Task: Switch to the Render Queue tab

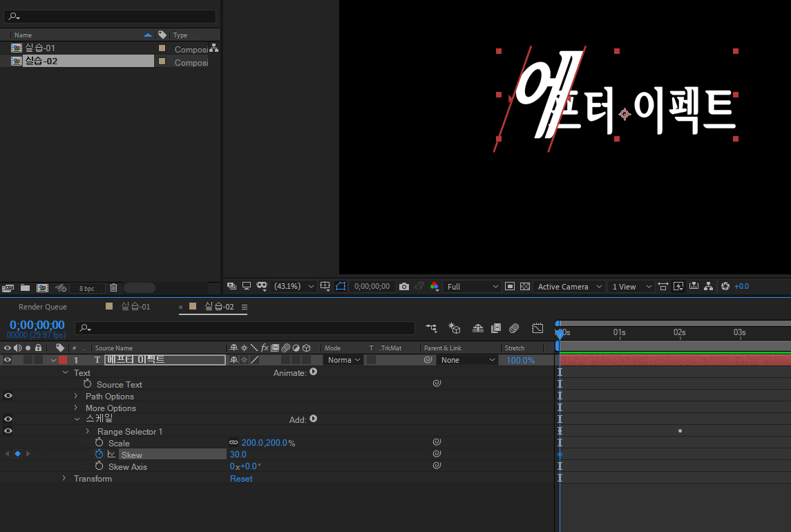Action: point(42,307)
